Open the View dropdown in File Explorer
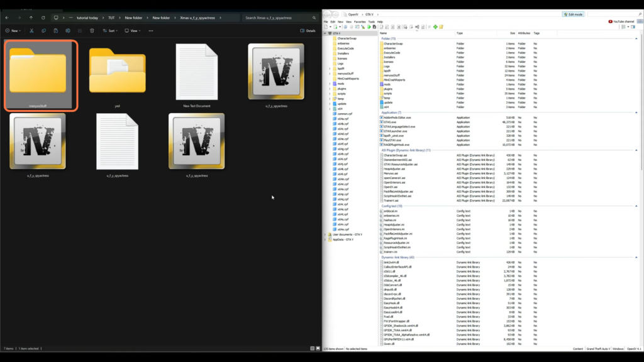Screen dimensions: 644x362 (x=133, y=31)
